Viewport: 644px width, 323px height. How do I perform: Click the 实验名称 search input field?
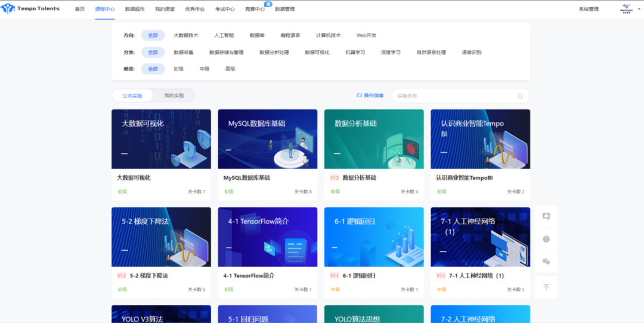tap(453, 96)
